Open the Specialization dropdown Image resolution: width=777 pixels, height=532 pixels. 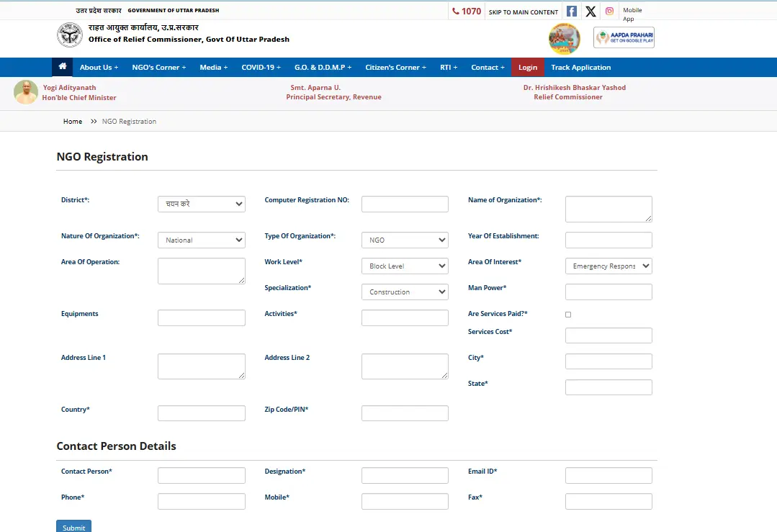[405, 292]
